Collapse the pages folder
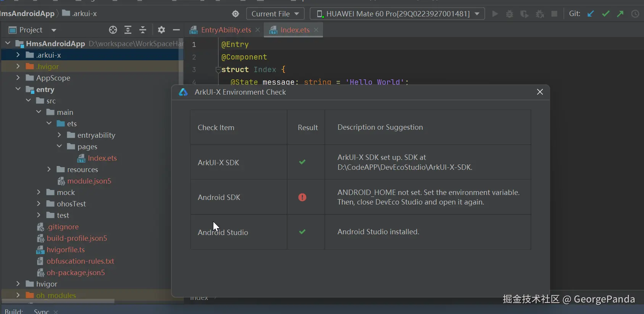644x314 pixels. tap(59, 147)
